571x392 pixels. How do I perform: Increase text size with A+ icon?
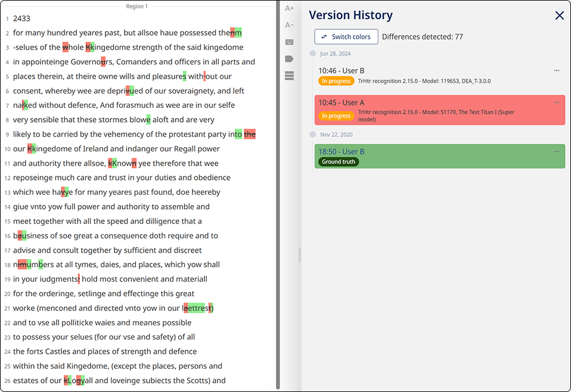click(x=289, y=8)
